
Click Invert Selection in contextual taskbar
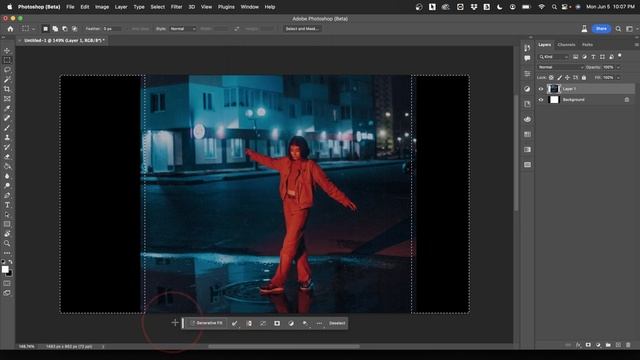(249, 323)
